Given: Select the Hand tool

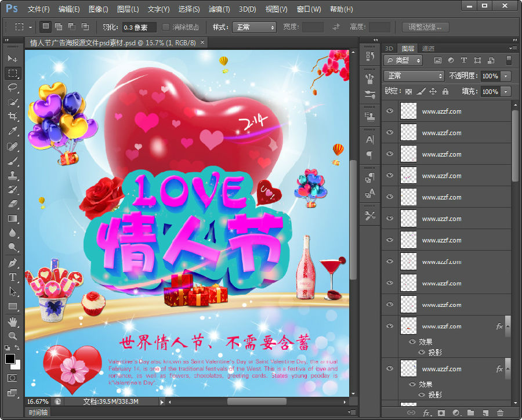Looking at the screenshot, I should pyautogui.click(x=12, y=321).
